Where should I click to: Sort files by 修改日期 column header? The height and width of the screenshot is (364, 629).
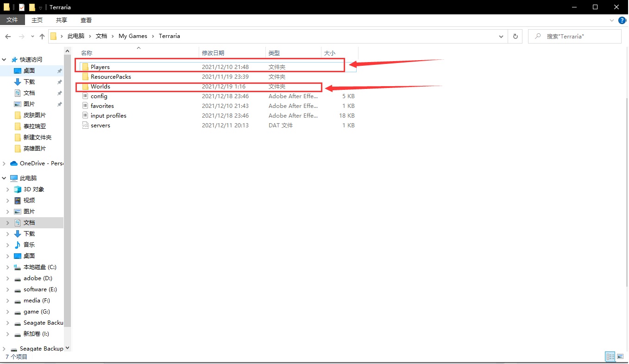point(213,53)
